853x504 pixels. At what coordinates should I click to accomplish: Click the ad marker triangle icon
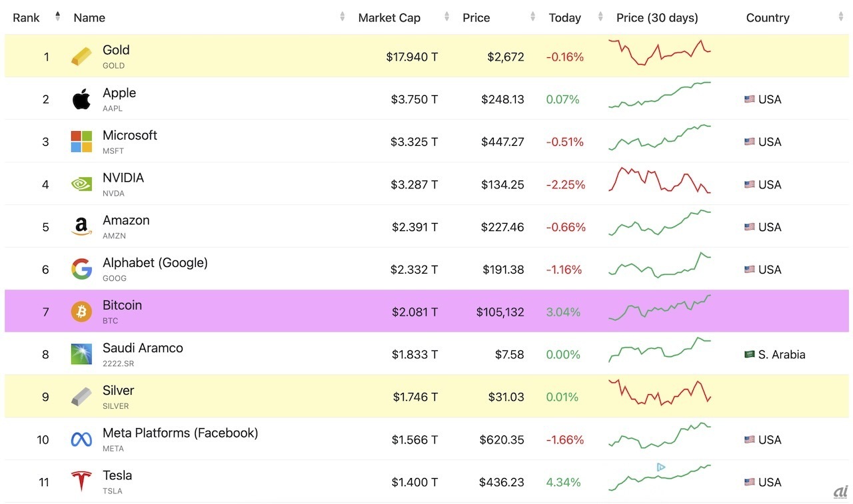[x=660, y=467]
